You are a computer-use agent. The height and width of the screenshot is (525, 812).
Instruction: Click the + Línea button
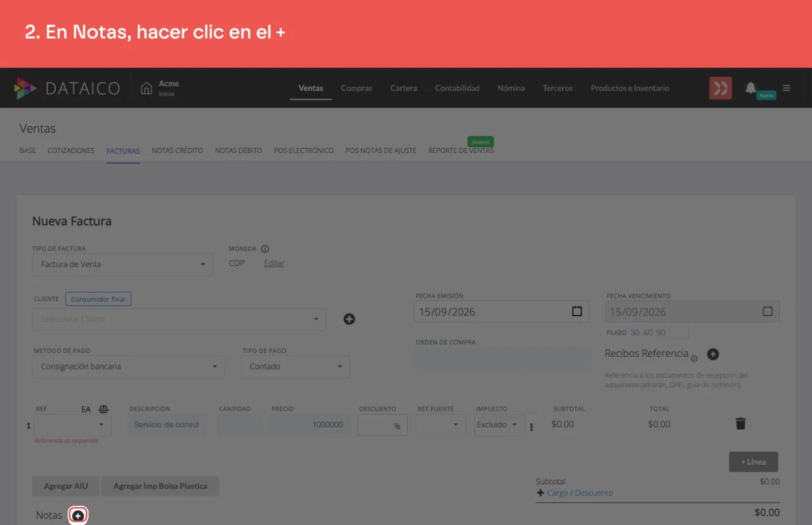[x=754, y=462]
